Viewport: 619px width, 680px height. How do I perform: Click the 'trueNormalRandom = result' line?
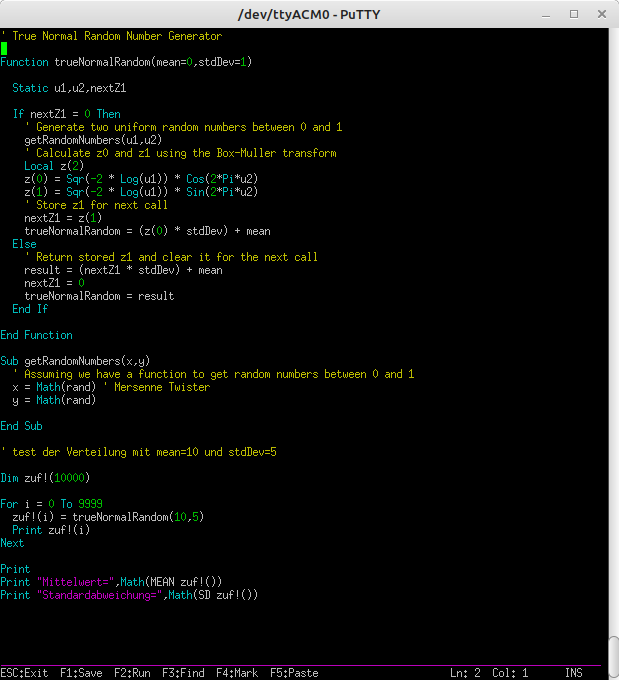[99, 296]
